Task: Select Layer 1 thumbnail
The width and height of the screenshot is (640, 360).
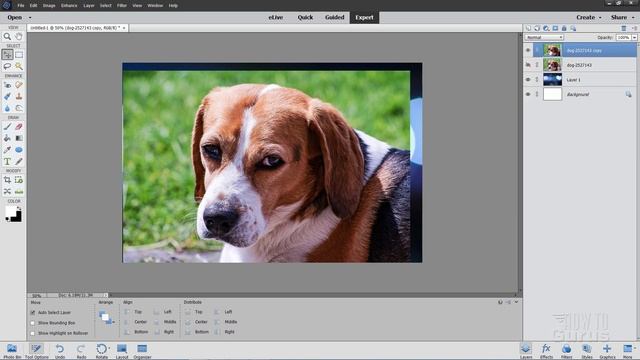Action: pyautogui.click(x=552, y=80)
